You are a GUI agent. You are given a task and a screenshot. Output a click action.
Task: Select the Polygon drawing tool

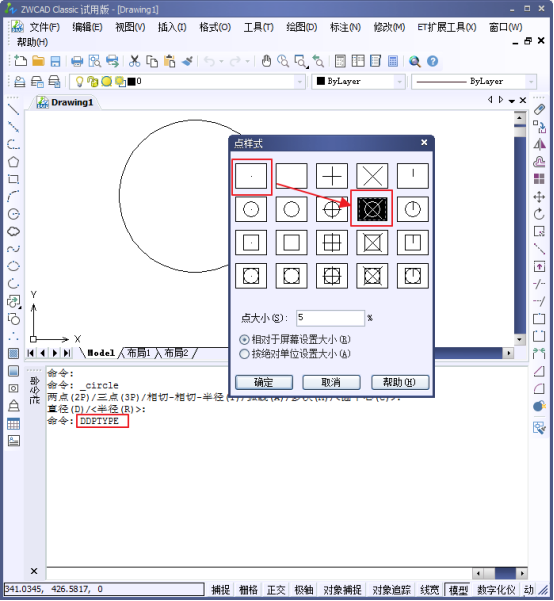pyautogui.click(x=13, y=162)
